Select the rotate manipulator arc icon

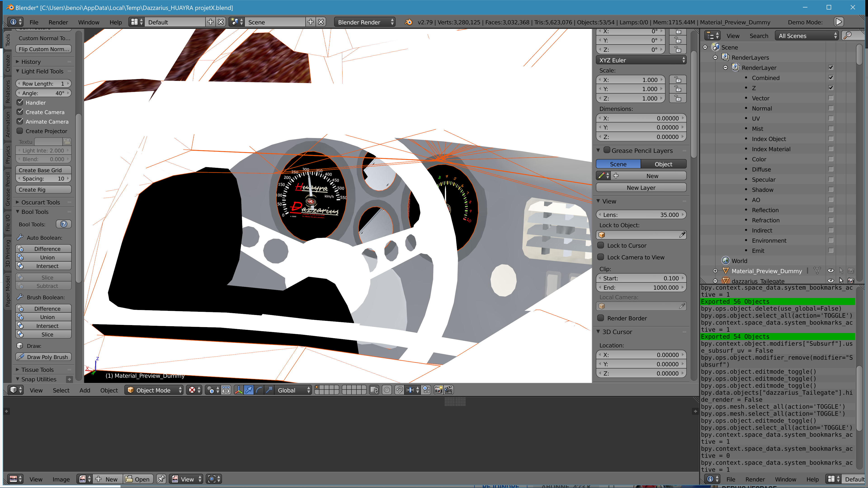259,390
